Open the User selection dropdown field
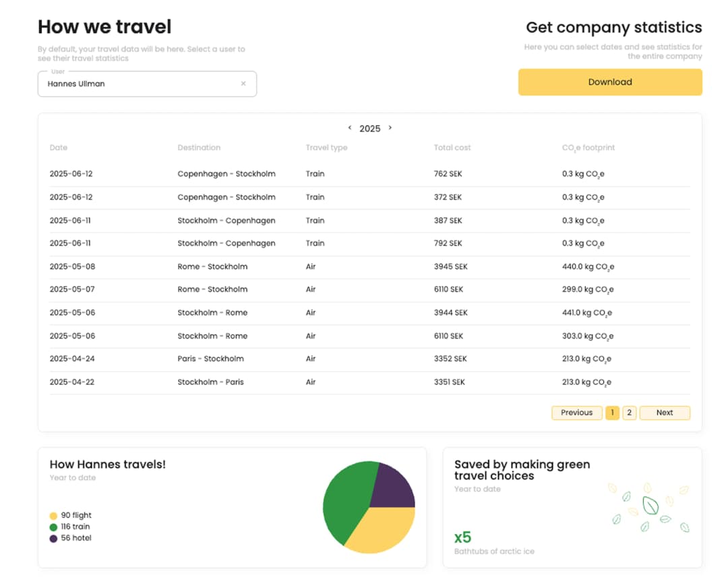The image size is (728, 588). click(138, 84)
